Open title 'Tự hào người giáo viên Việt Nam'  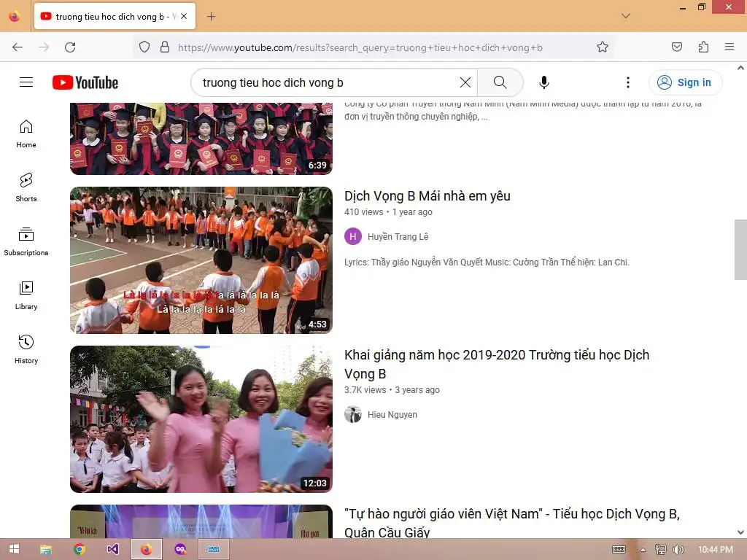click(x=511, y=522)
